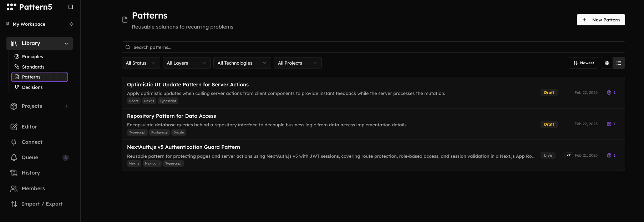This screenshot has height=222, width=644.
Task: Open Members via the people icon
Action: (14, 188)
